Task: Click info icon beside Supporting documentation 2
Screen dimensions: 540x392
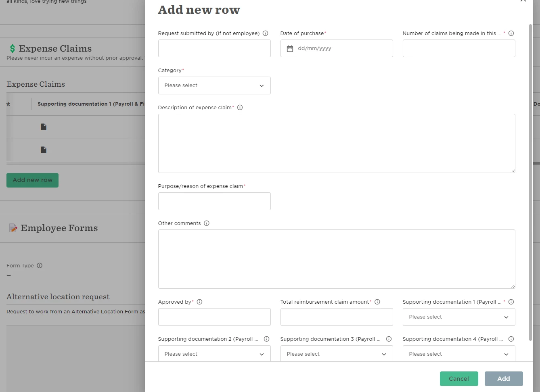Action: click(x=266, y=339)
